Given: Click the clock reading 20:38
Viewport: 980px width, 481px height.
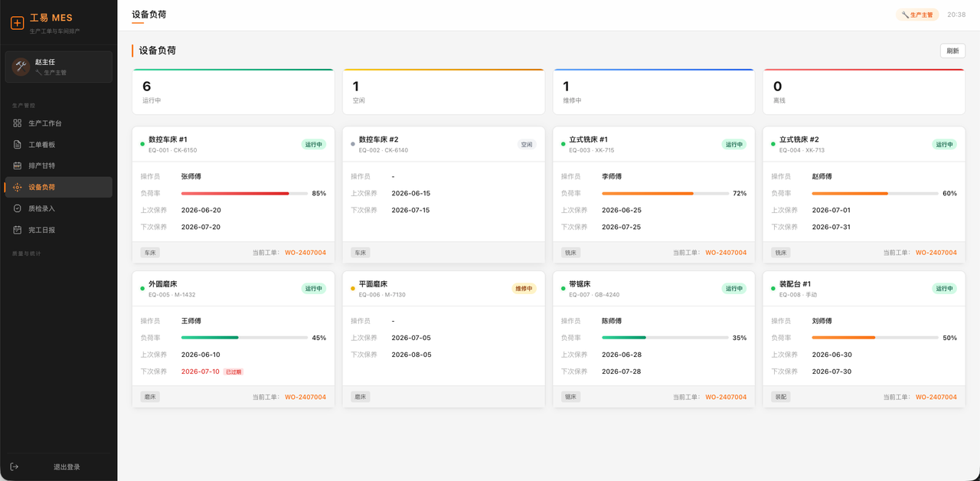Looking at the screenshot, I should click(956, 15).
